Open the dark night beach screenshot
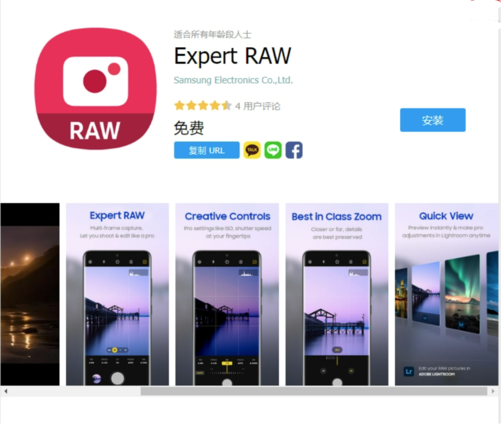Image resolution: width=501 pixels, height=425 pixels. [30, 294]
